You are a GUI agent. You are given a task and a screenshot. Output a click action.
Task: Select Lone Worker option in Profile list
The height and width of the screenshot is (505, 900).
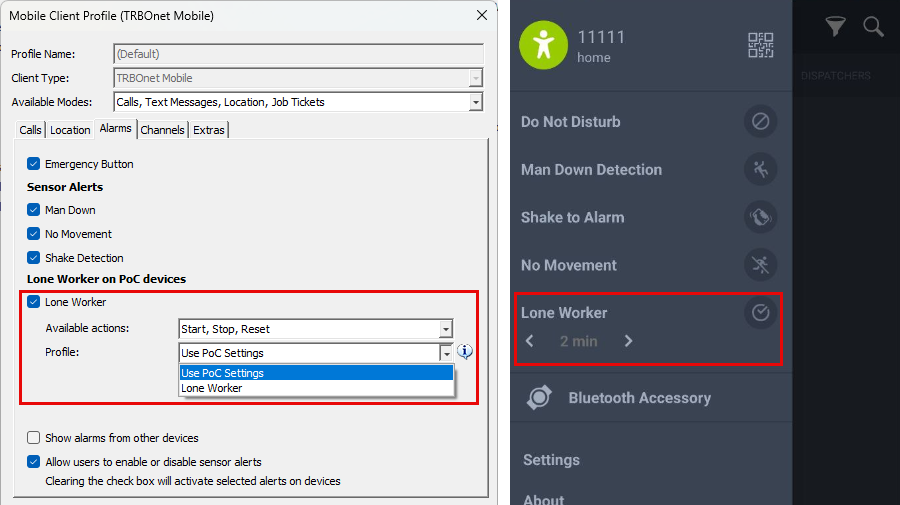[316, 389]
